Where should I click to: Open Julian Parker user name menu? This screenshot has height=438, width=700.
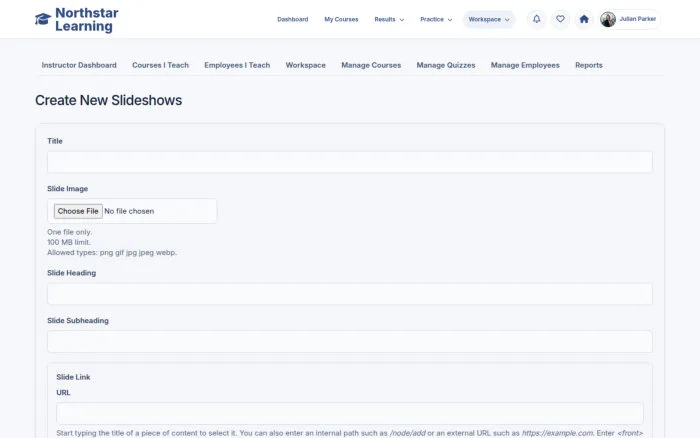pos(638,19)
